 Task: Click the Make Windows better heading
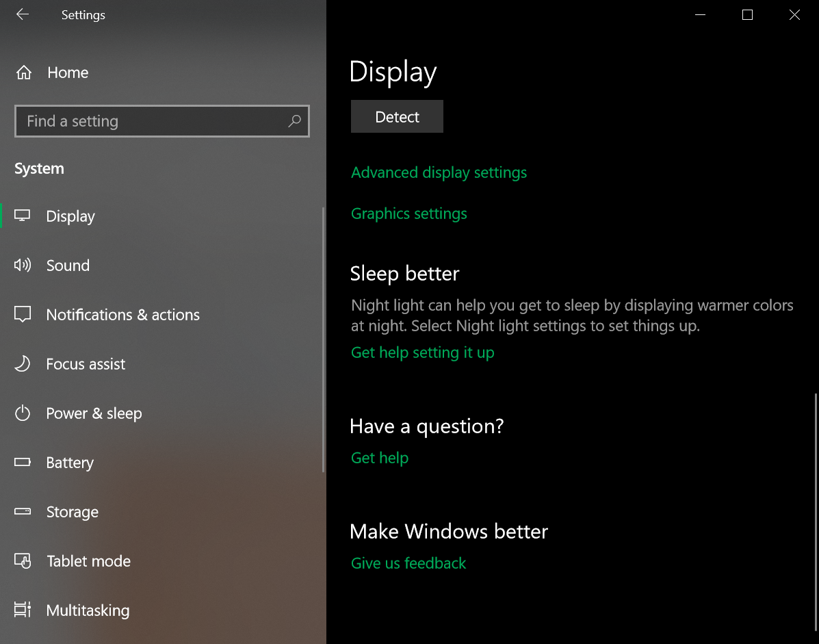tap(450, 532)
